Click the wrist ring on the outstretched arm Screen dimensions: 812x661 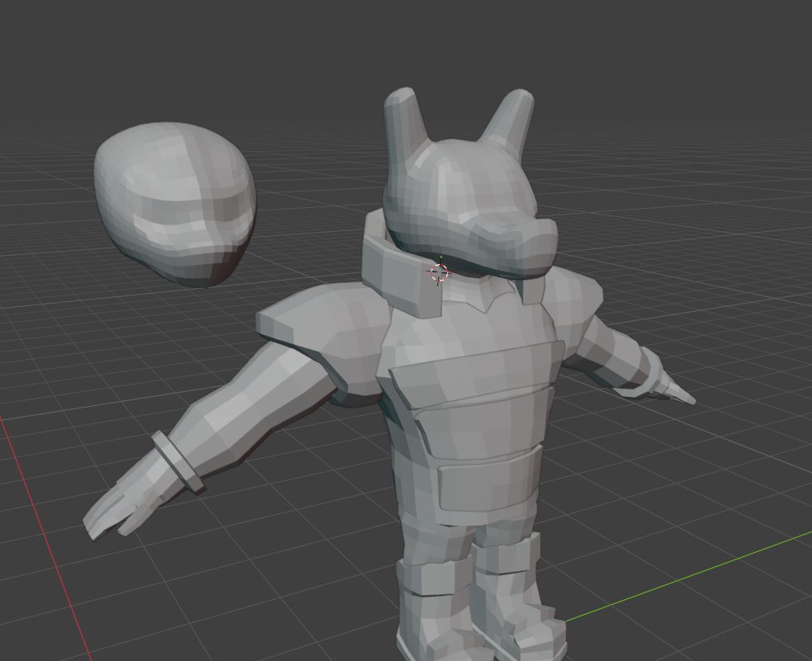pyautogui.click(x=178, y=462)
